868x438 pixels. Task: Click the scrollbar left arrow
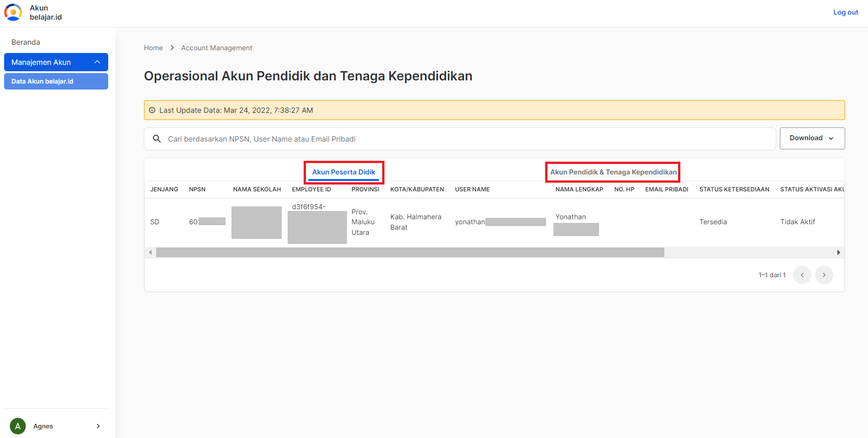pyautogui.click(x=150, y=253)
